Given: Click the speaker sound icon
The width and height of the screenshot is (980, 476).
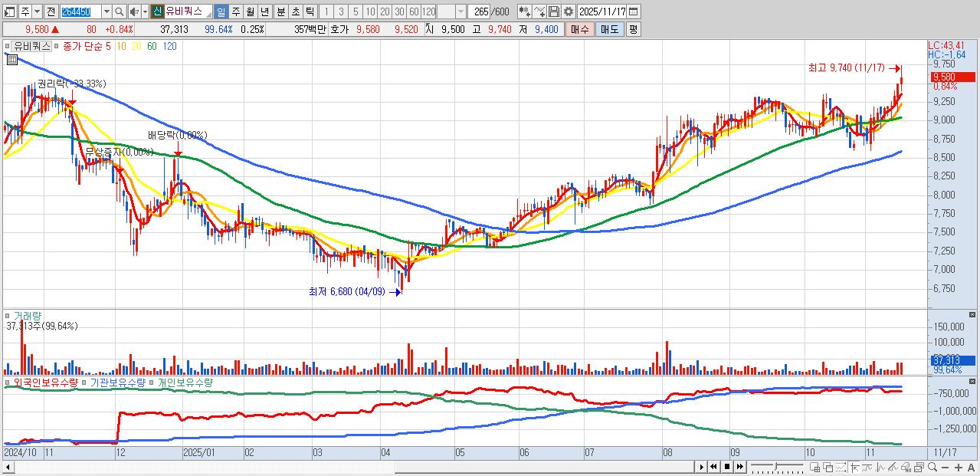Looking at the screenshot, I should click(x=134, y=11).
